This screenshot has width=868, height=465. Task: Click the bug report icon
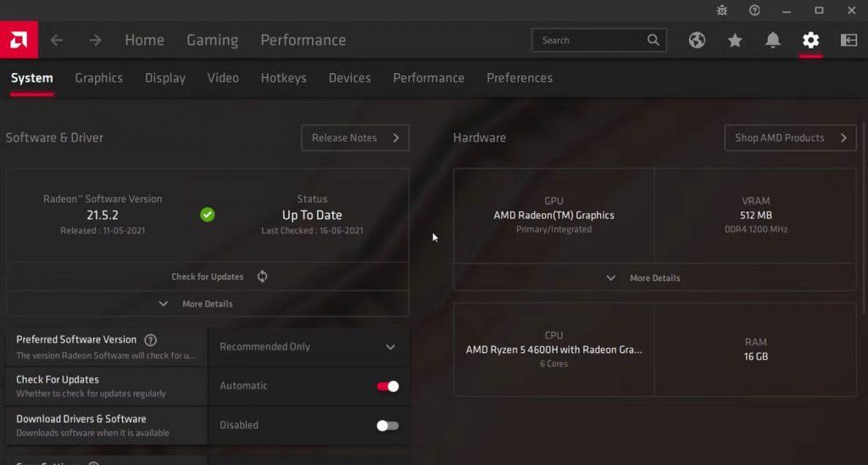721,10
